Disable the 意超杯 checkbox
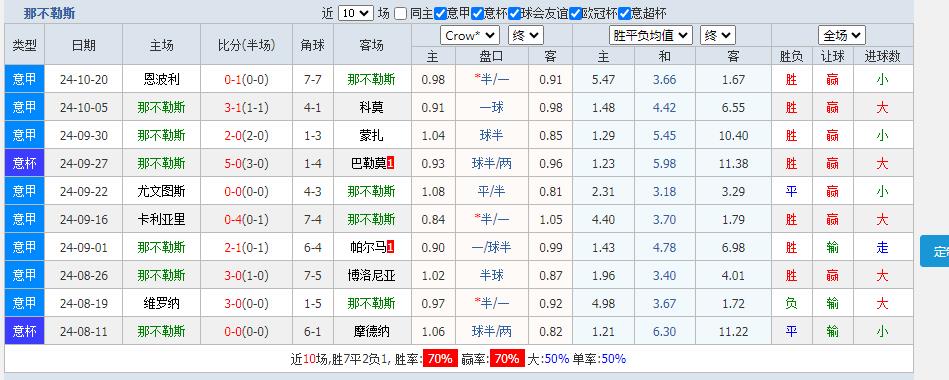 click(624, 13)
